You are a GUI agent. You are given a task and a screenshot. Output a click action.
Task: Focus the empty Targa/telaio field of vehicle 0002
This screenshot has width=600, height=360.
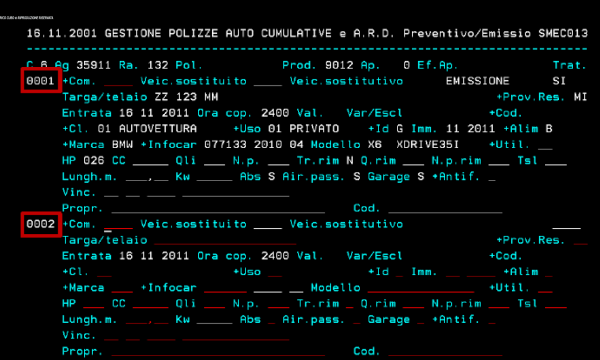(225, 240)
